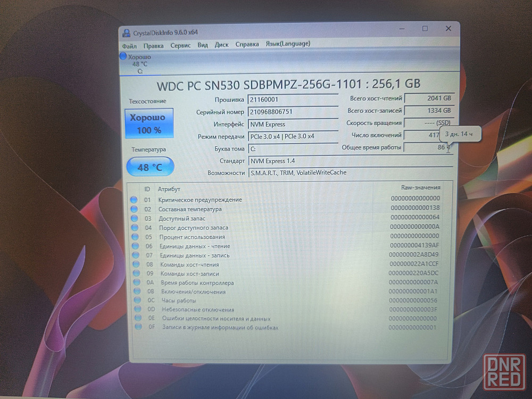Select the Процент использования attribute text
The width and height of the screenshot is (532, 399).
[192, 237]
